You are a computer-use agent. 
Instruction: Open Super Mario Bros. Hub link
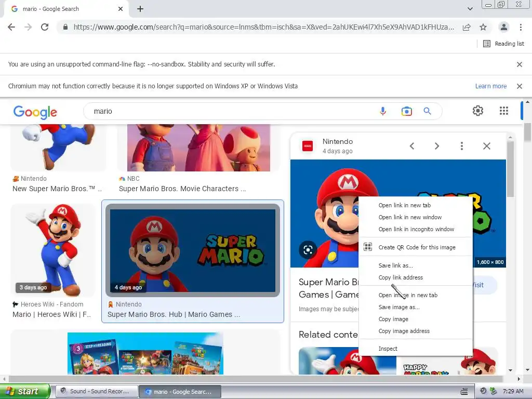pyautogui.click(x=174, y=314)
